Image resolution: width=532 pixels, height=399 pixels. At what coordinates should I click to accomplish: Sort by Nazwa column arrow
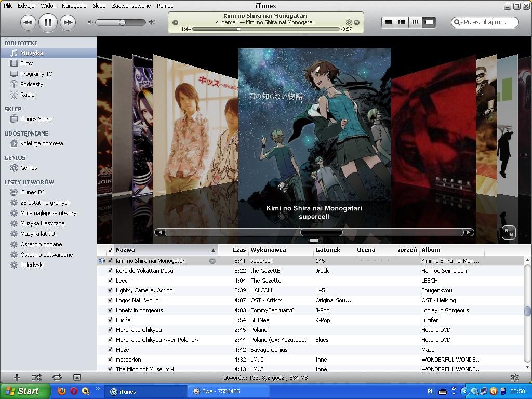(x=213, y=250)
